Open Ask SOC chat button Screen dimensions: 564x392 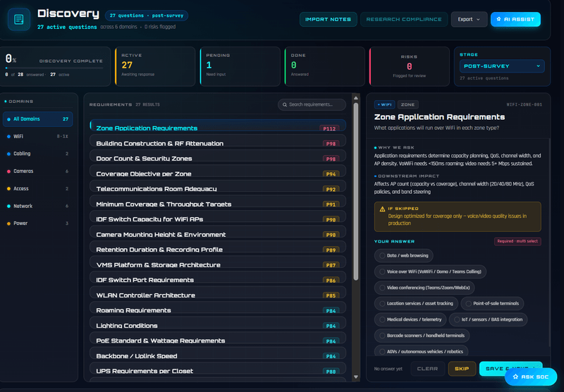pyautogui.click(x=531, y=376)
